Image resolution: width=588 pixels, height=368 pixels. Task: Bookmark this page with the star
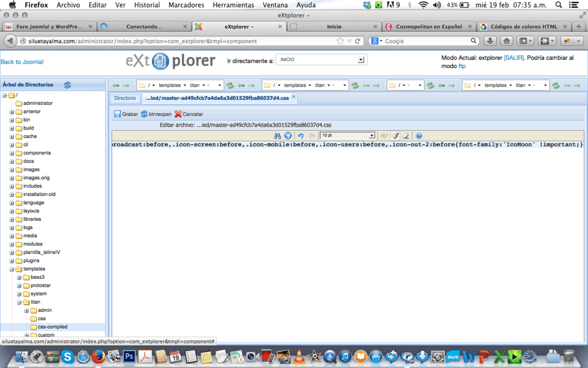click(x=340, y=41)
